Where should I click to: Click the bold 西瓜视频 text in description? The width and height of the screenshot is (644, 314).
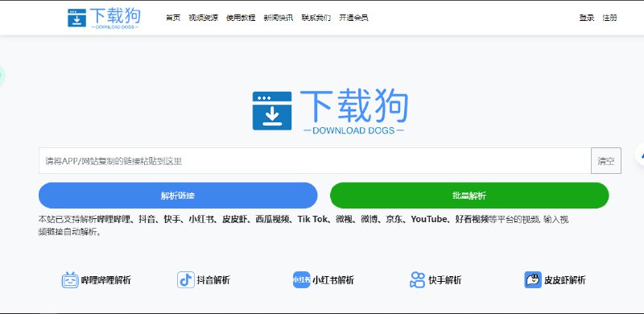click(x=272, y=219)
